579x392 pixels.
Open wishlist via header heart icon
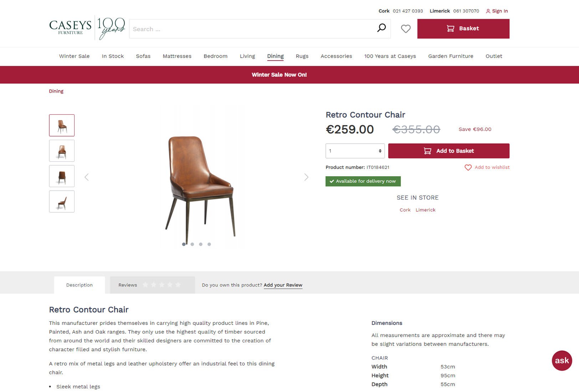click(406, 29)
